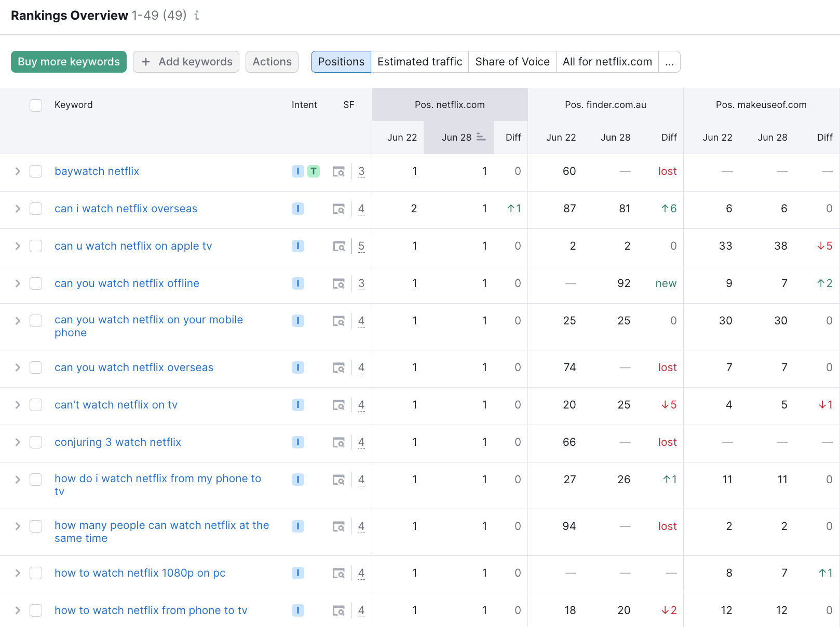Open SERP icon for conjuring 3 watch netflix
Viewport: 840px width, 627px height.
coord(338,442)
